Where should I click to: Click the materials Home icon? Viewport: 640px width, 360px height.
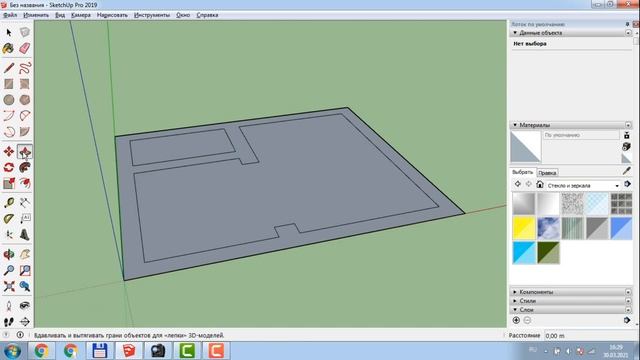tap(540, 184)
